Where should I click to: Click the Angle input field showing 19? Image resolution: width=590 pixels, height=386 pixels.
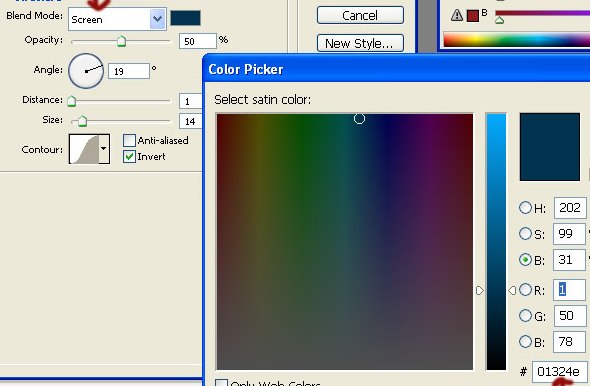[129, 71]
